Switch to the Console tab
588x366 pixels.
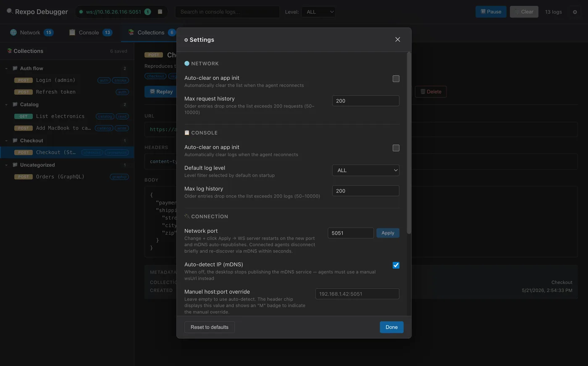point(91,32)
